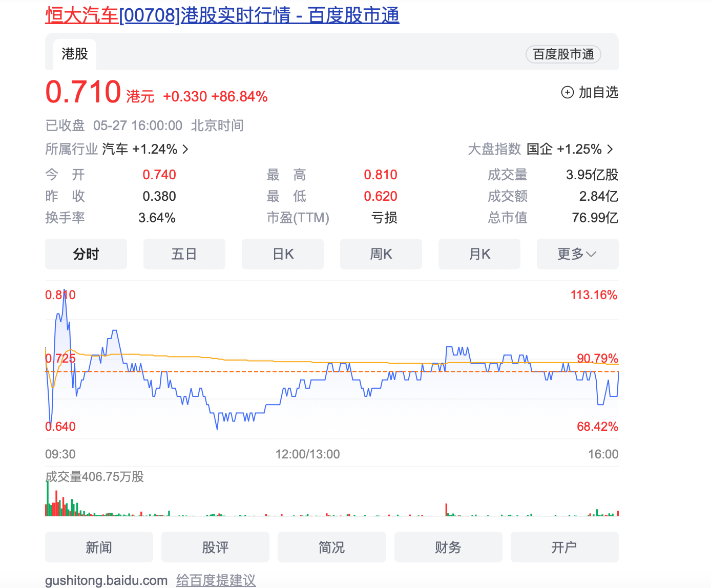The image size is (711, 588).
Task: Switch to the 五日 chart view
Action: (184, 254)
